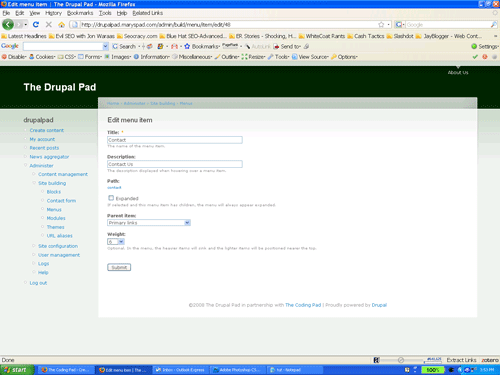
Task: Switch to the Notepad taskbar window
Action: [x=295, y=370]
